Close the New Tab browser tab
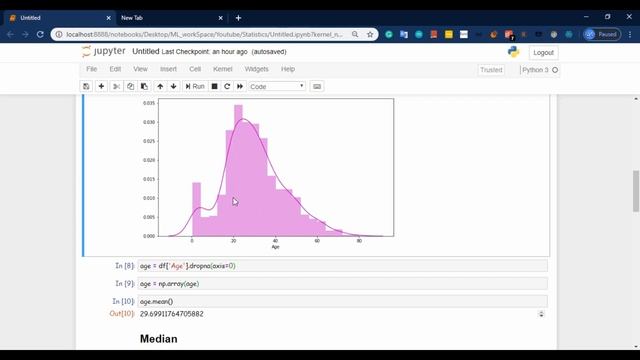 pos(220,18)
